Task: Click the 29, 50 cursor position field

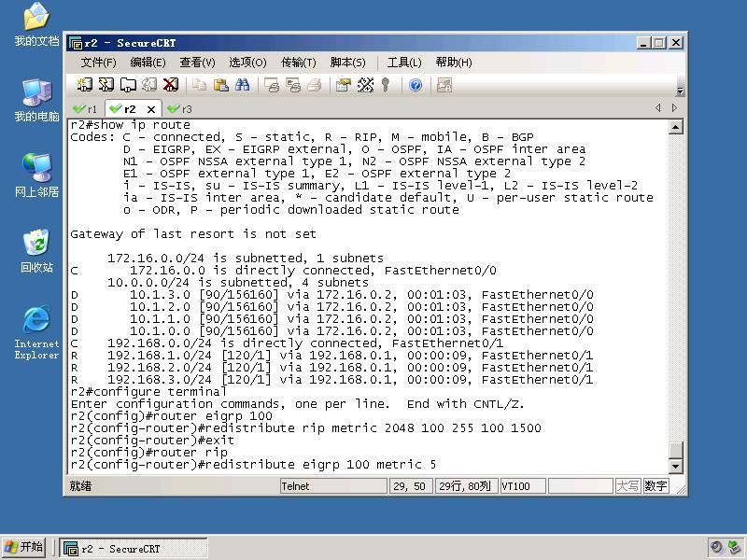Action: pos(410,486)
